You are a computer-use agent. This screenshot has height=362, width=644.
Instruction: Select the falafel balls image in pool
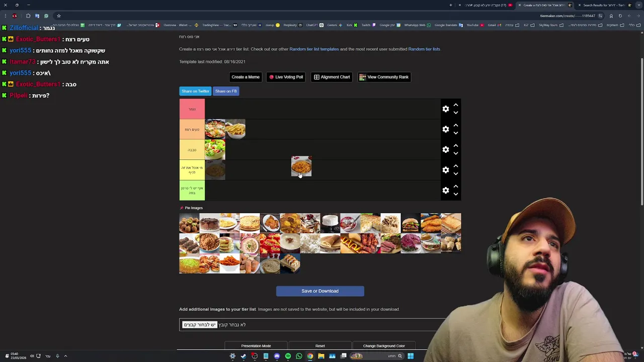pos(189,223)
